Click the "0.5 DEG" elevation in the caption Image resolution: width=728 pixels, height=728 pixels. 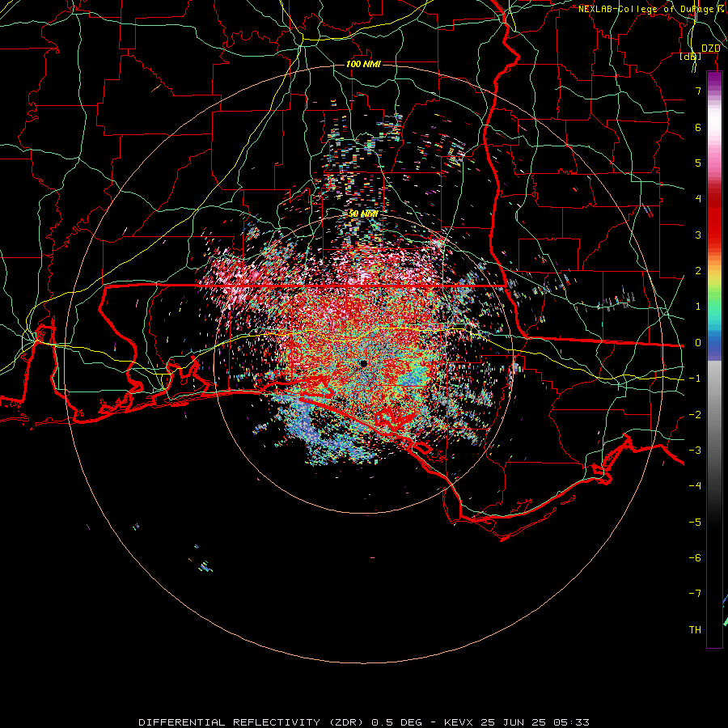tap(397, 722)
